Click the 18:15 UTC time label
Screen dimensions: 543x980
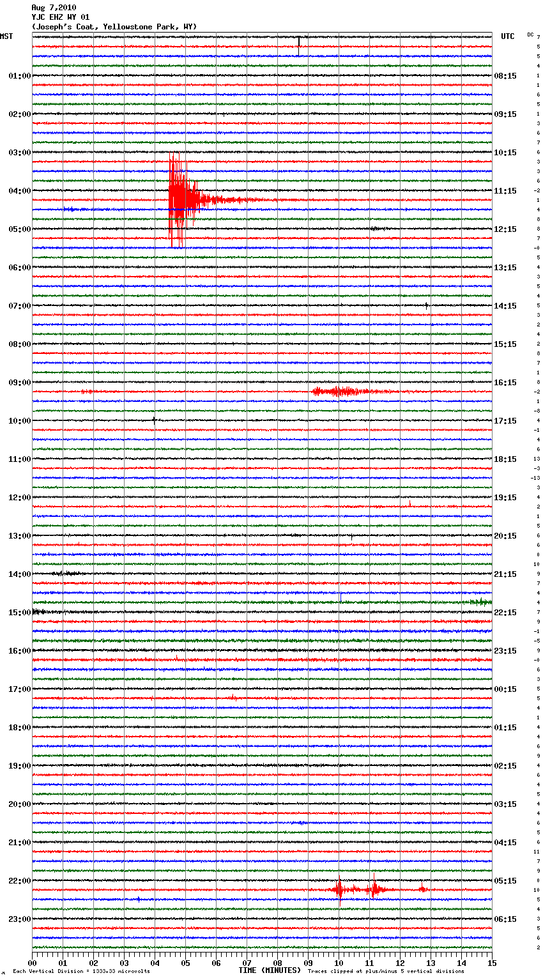point(505,459)
